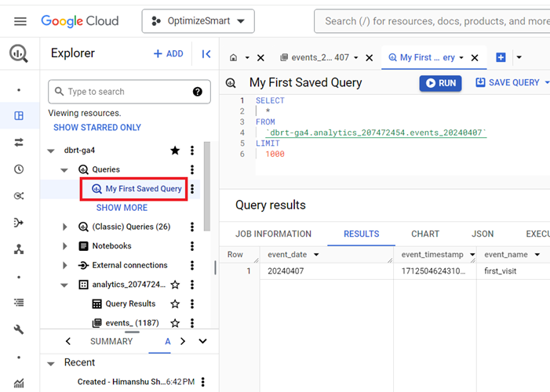Star the analytics_2074724 dataset
550x392 pixels.
pos(175,285)
